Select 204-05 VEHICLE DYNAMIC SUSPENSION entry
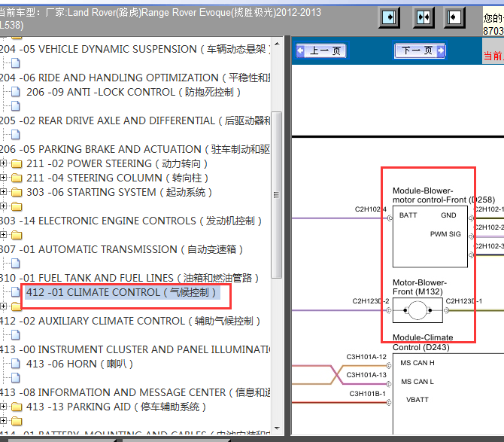Viewport: 504px width, 442px height. (135, 49)
